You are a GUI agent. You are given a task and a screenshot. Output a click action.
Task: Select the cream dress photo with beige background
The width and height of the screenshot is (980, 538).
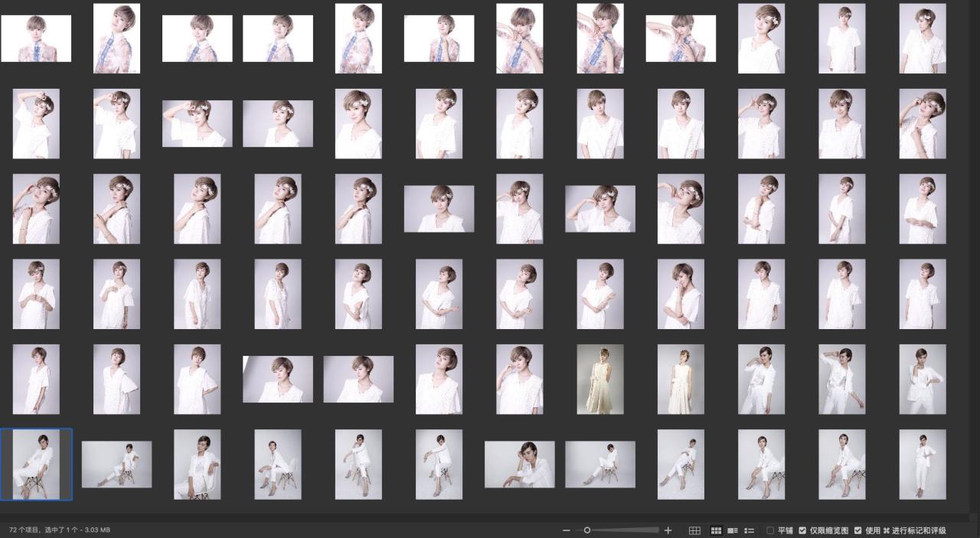(x=600, y=379)
